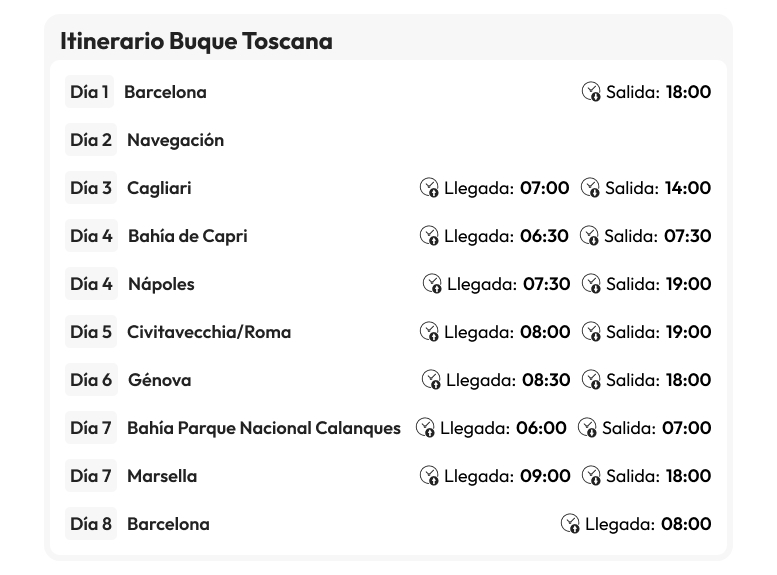Click clock icon beside Calanques Llegada 06:00

pyautogui.click(x=425, y=428)
